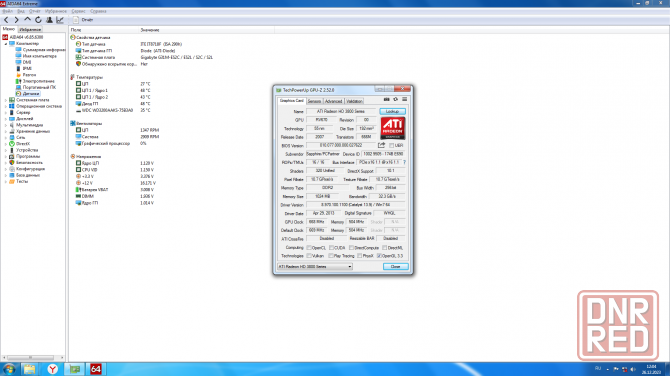Toggle CUDA checkbox in GPU-Z
This screenshot has width=670, height=376.
click(x=331, y=248)
